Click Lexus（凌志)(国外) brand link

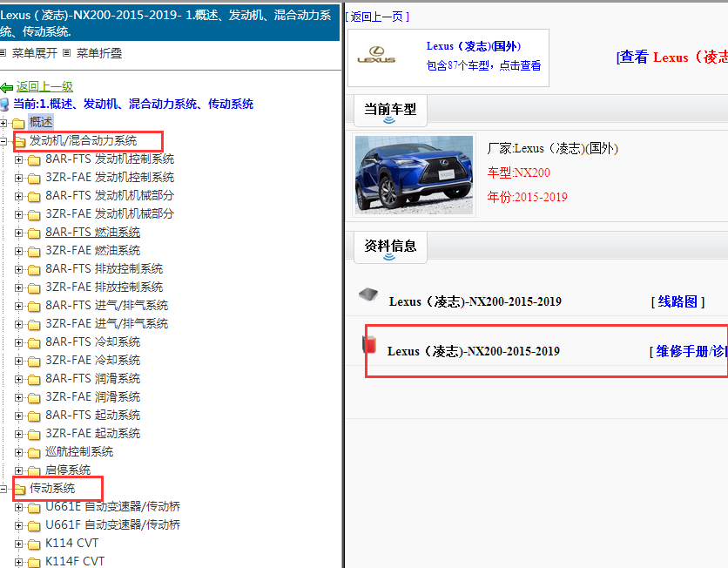pos(474,46)
